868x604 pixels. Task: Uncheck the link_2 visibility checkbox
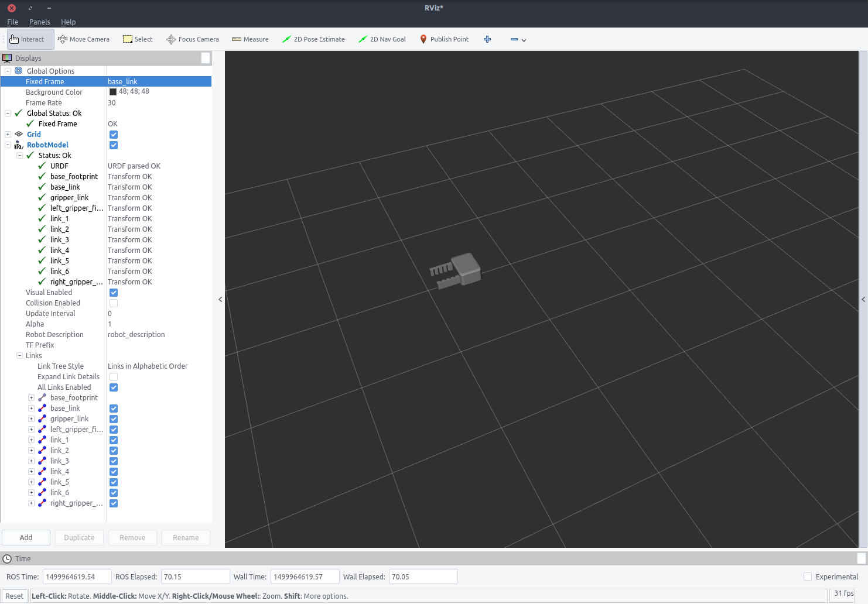point(114,451)
